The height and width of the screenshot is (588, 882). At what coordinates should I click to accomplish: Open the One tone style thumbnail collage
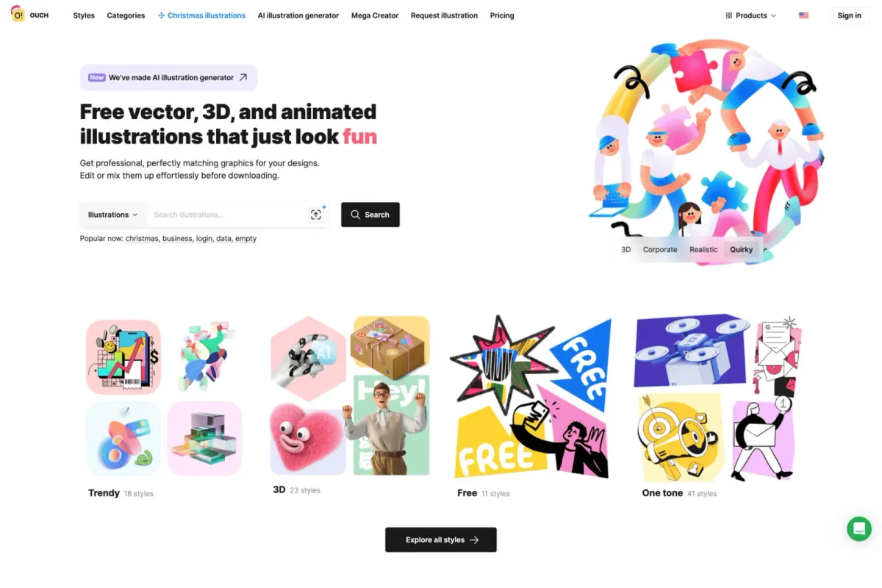(718, 398)
